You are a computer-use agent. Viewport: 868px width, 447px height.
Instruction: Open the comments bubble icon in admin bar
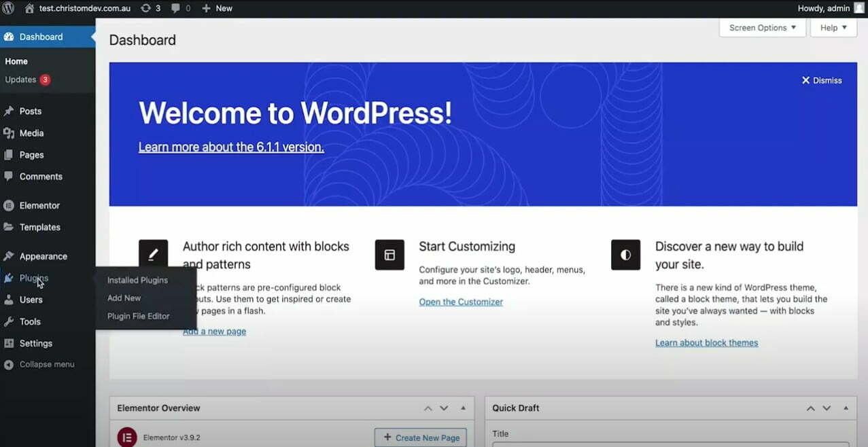pos(176,9)
